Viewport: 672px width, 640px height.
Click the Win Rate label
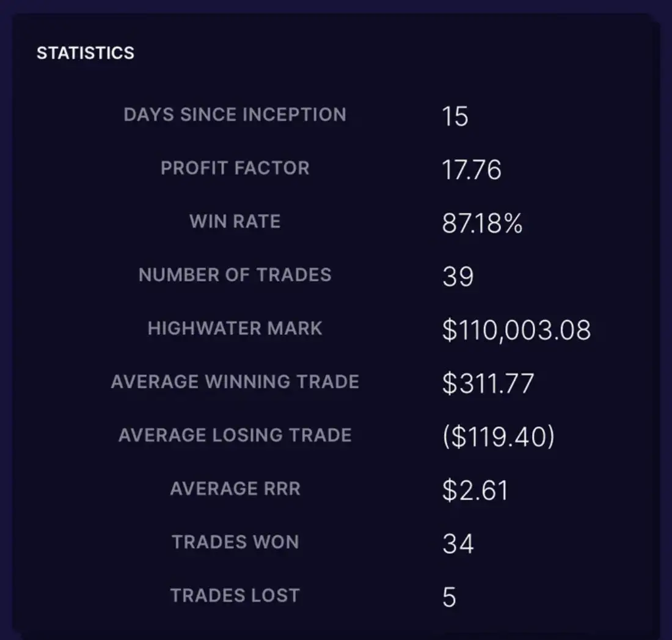pyautogui.click(x=235, y=221)
